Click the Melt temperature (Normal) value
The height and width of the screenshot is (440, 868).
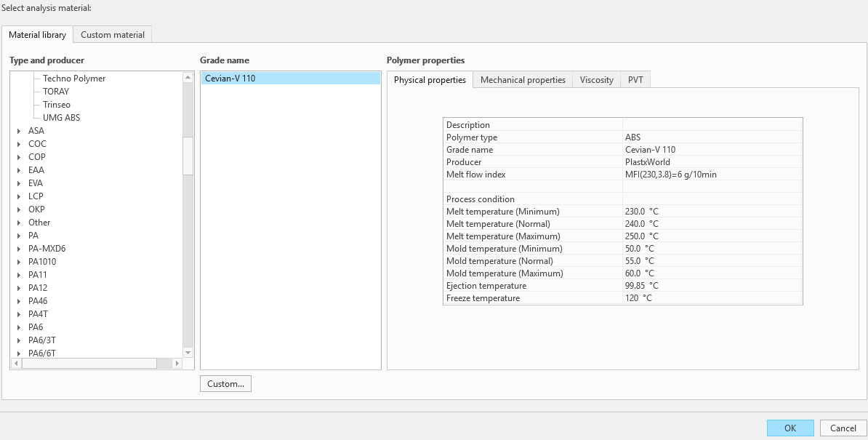[712, 223]
